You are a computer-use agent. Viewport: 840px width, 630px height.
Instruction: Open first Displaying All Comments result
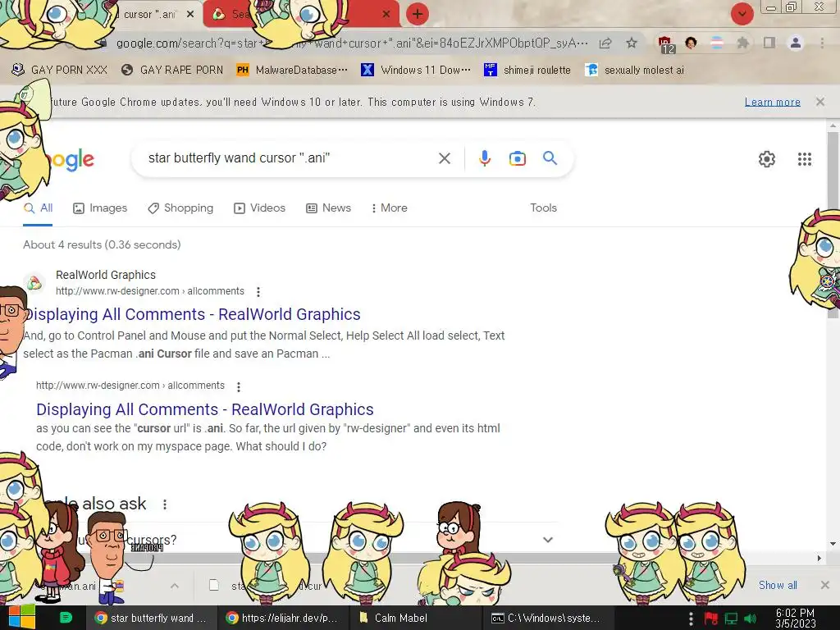coord(192,314)
